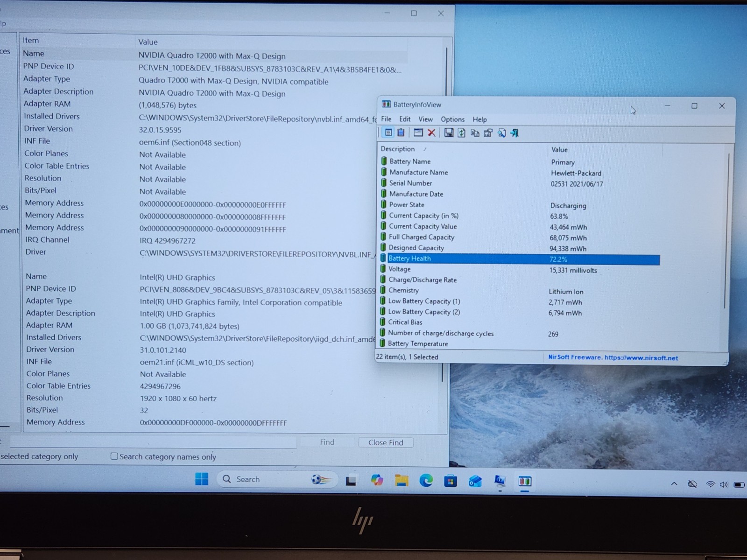Viewport: 747px width, 560px height.
Task: Select the Serial Number row
Action: coord(520,183)
